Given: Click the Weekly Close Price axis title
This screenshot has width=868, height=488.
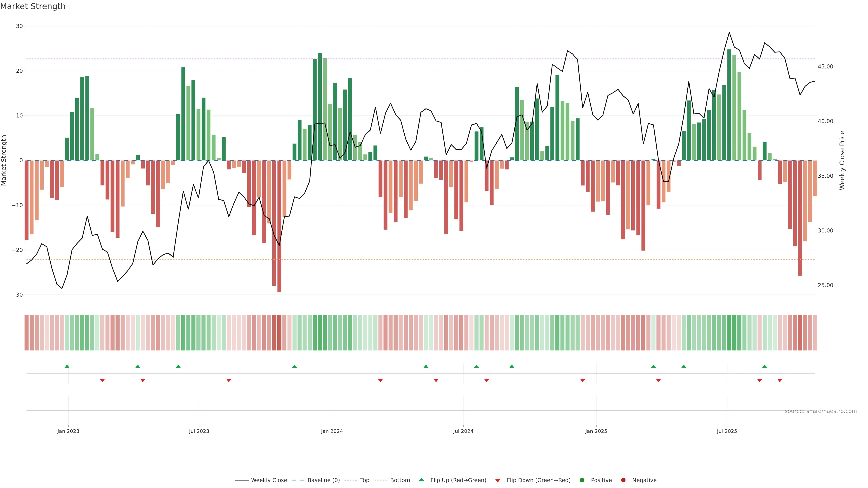Looking at the screenshot, I should pyautogui.click(x=842, y=160).
